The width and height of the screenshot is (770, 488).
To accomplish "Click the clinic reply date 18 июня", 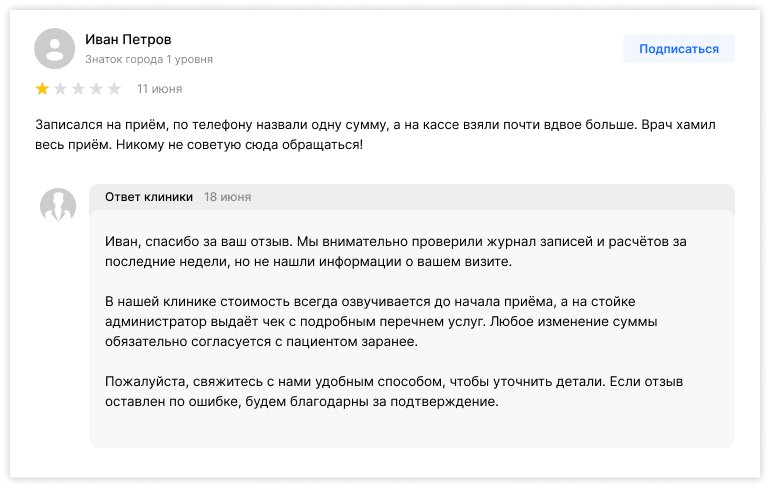I will coord(227,197).
